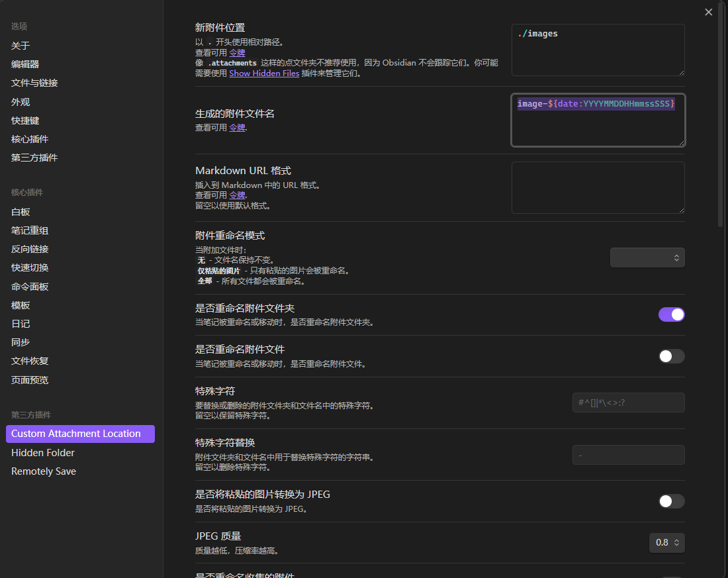This screenshot has width=728, height=578.
Task: Click the 令牌 link under Markdown URL 格式
Action: pos(237,195)
